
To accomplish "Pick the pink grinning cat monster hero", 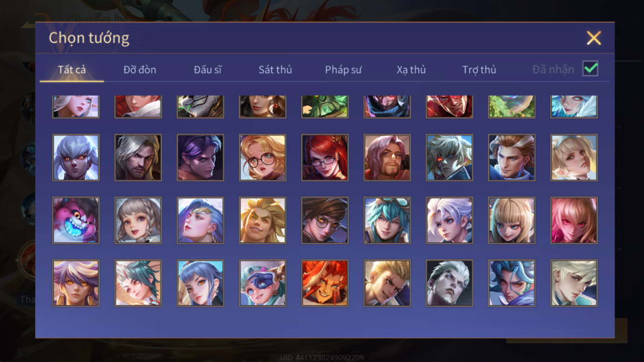I will 76,220.
